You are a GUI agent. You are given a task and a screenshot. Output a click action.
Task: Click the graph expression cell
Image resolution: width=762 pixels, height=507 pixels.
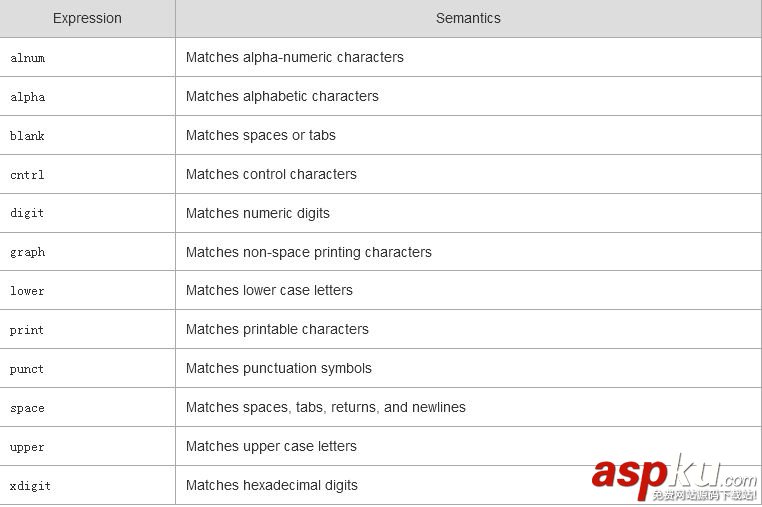coord(28,253)
